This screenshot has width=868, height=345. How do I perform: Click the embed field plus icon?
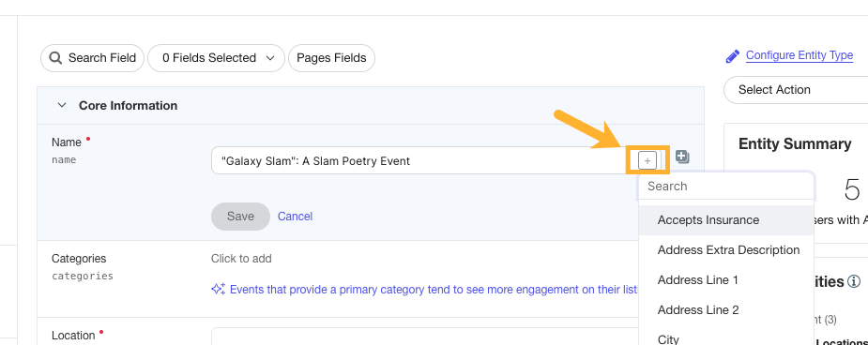click(x=647, y=160)
